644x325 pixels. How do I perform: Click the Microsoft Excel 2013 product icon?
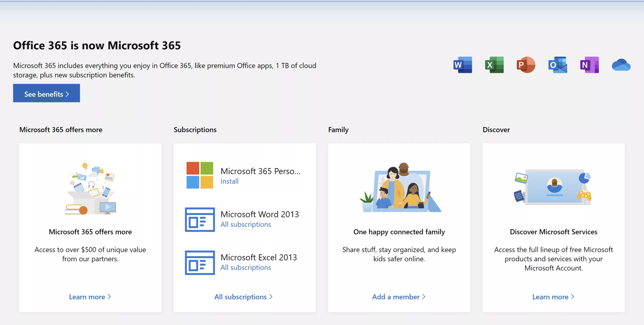tap(200, 263)
